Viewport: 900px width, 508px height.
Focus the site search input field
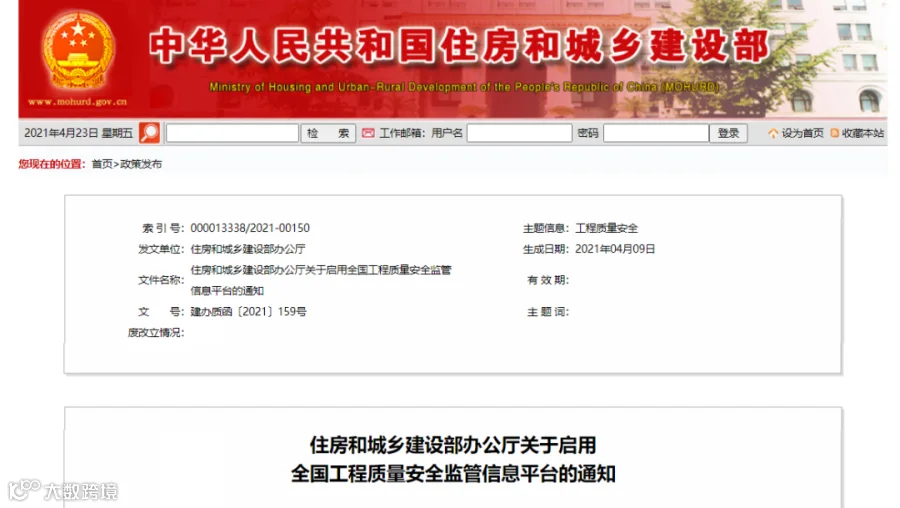232,133
